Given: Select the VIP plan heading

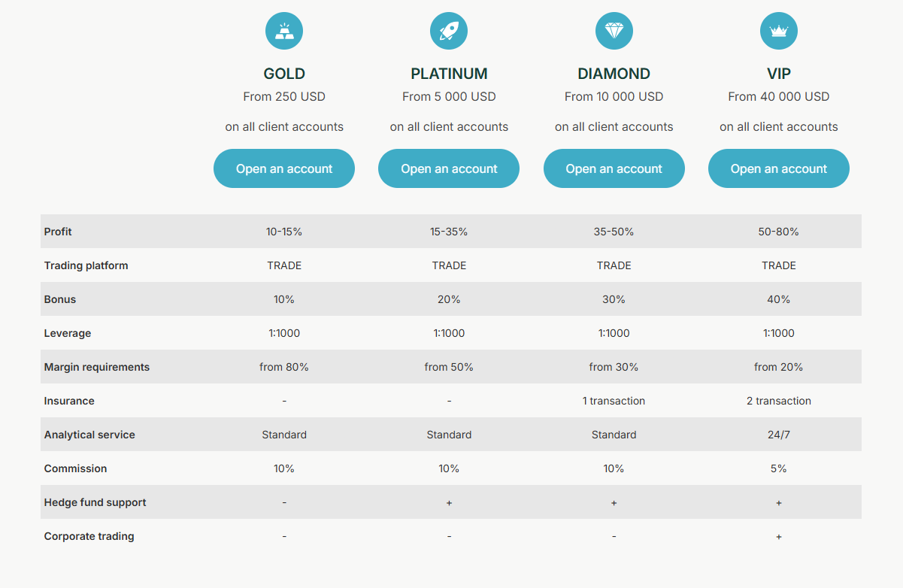Looking at the screenshot, I should click(779, 74).
